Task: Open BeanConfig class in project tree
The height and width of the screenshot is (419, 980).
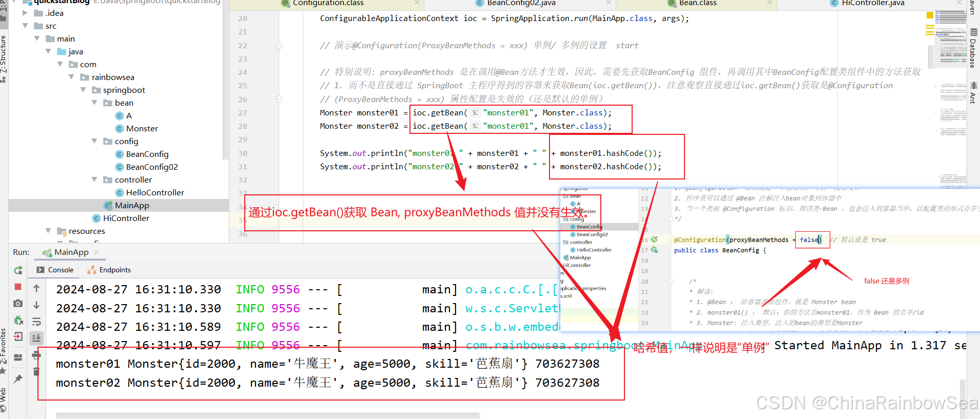Action: point(147,154)
